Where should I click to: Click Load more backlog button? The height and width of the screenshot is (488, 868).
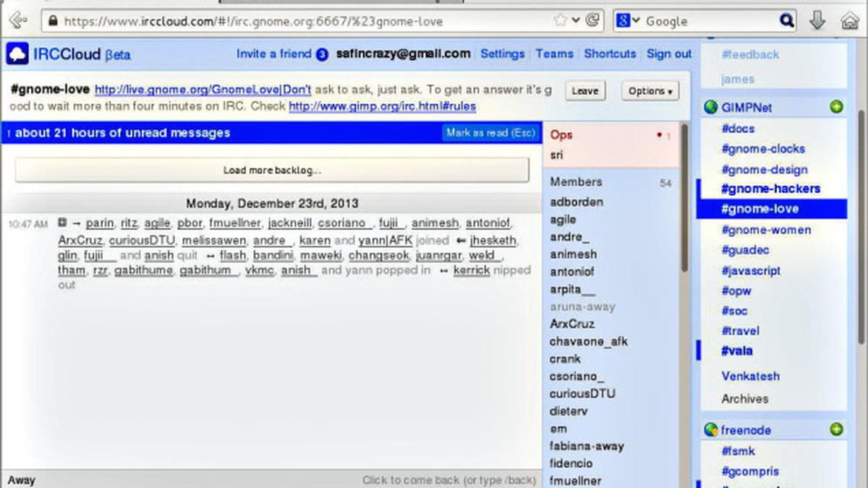coord(272,171)
